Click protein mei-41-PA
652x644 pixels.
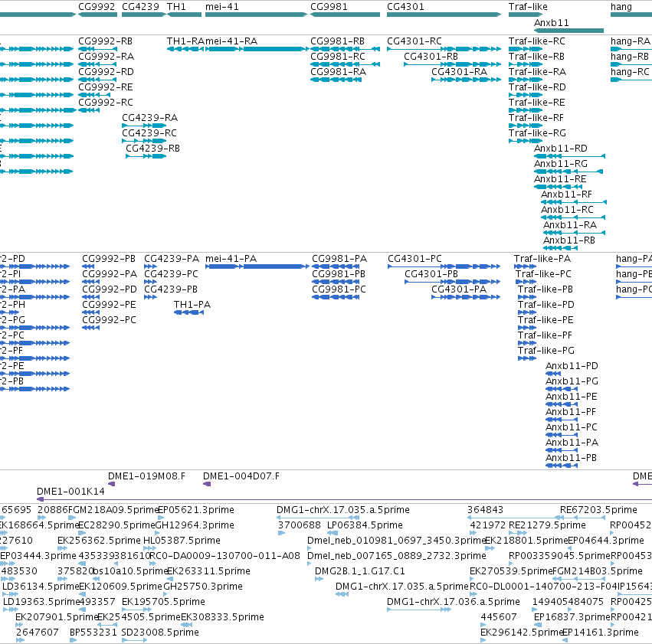pyautogui.click(x=231, y=258)
